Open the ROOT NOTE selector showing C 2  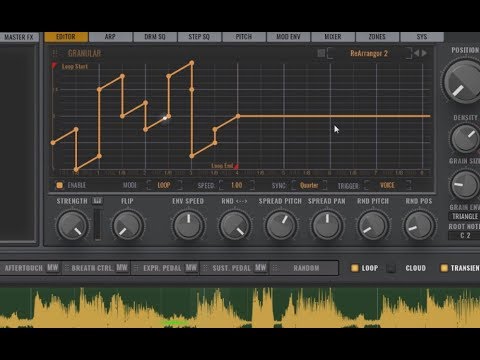465,235
